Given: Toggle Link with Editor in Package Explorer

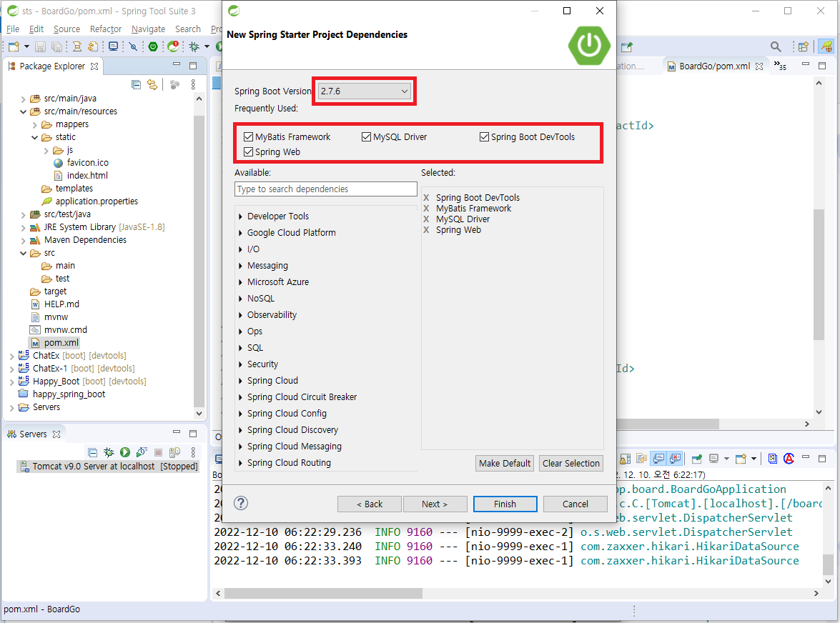Looking at the screenshot, I should (x=153, y=84).
